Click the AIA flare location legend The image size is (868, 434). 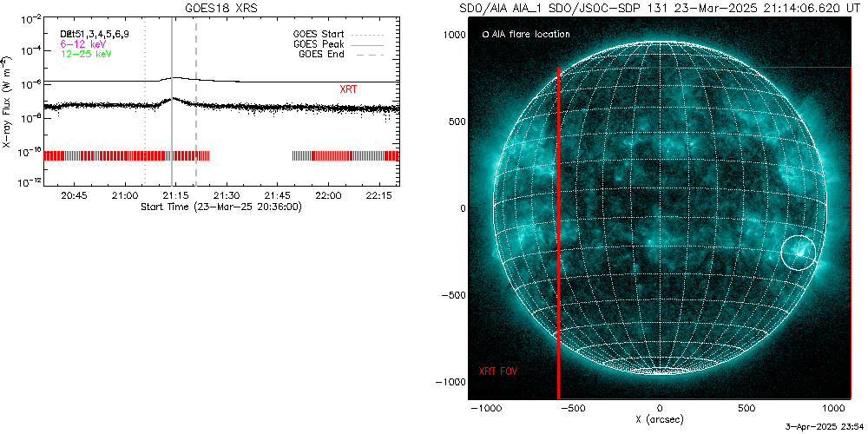pyautogui.click(x=527, y=35)
